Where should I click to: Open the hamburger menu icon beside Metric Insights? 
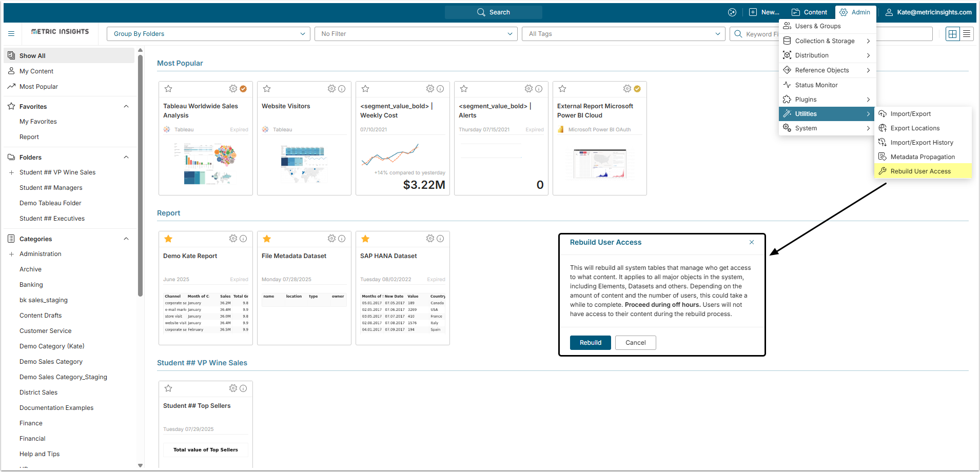pyautogui.click(x=11, y=34)
